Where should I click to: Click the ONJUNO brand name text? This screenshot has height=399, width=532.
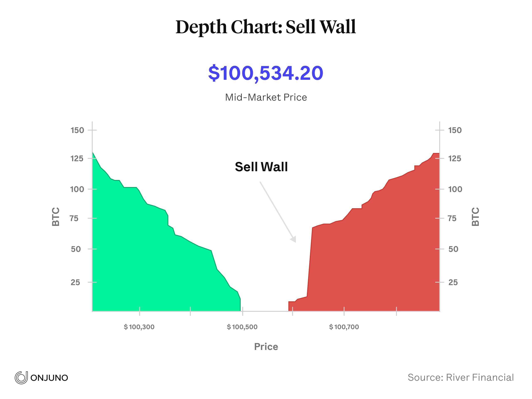(49, 378)
